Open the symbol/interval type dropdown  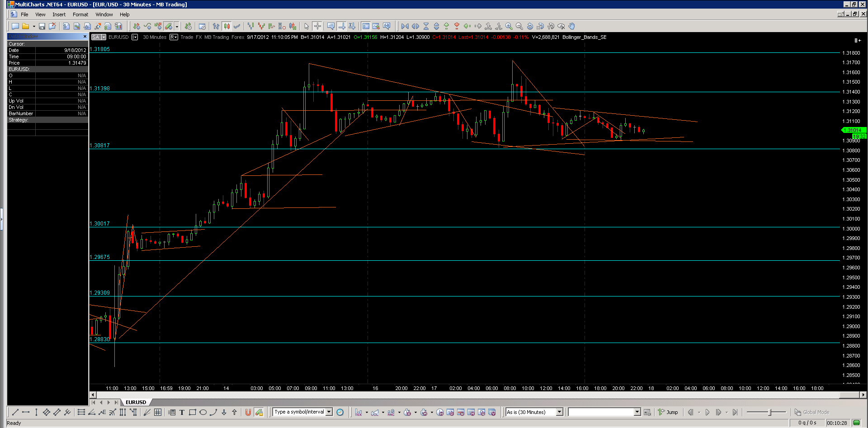point(329,412)
